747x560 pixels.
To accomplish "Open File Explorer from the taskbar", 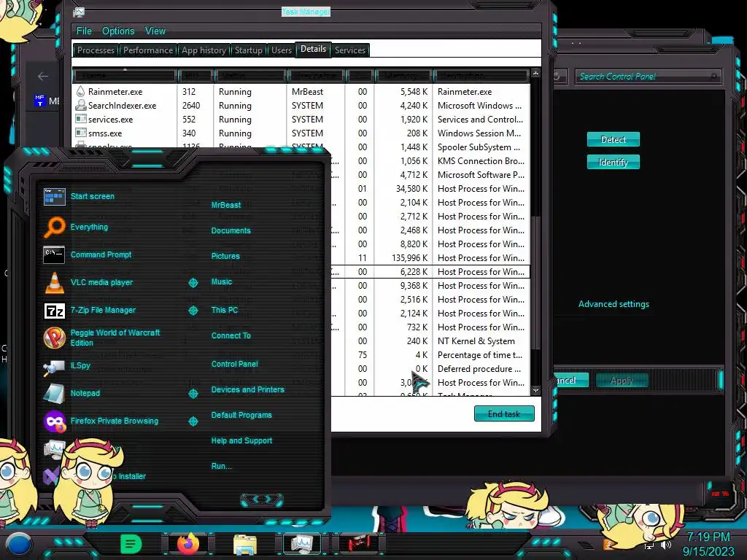I will [x=245, y=544].
